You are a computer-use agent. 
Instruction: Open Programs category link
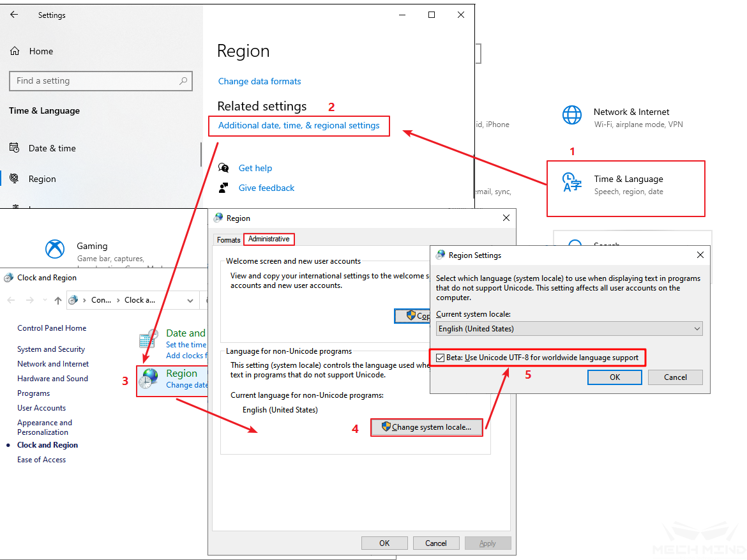click(33, 393)
